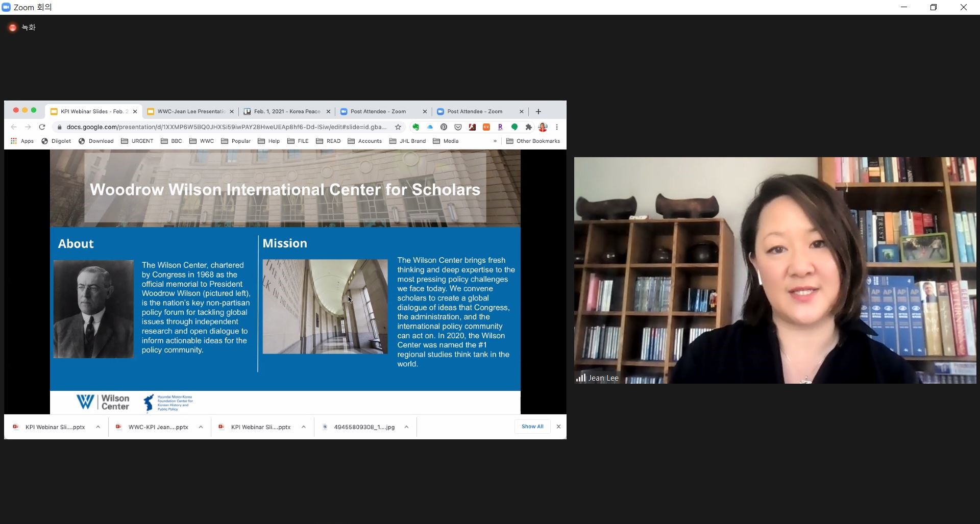Open the Media bookmarks folder
The image size is (980, 524).
click(x=446, y=141)
